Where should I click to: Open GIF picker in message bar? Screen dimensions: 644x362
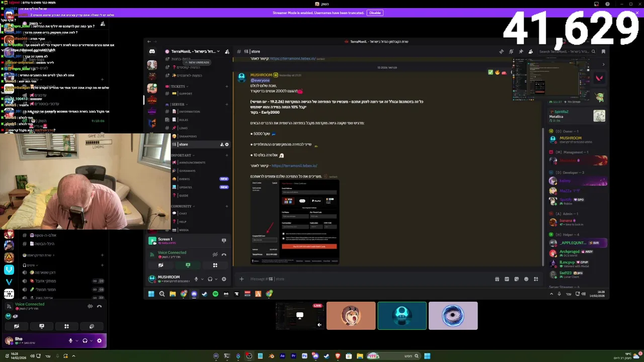[507, 279]
